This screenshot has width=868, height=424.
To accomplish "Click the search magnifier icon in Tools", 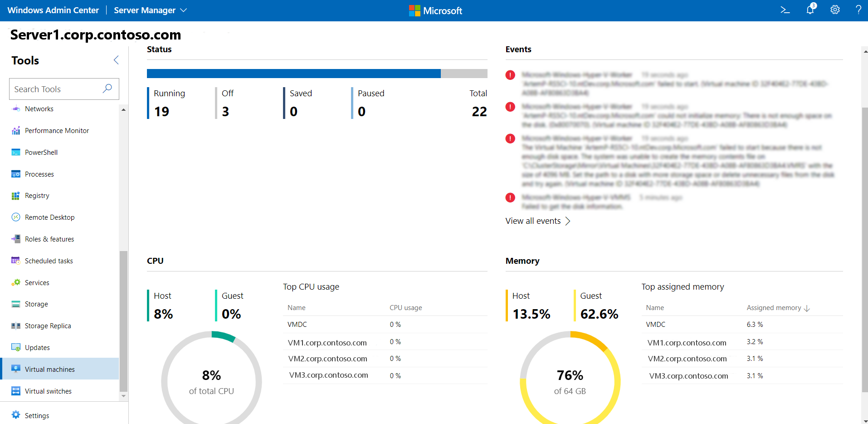I will tap(107, 89).
